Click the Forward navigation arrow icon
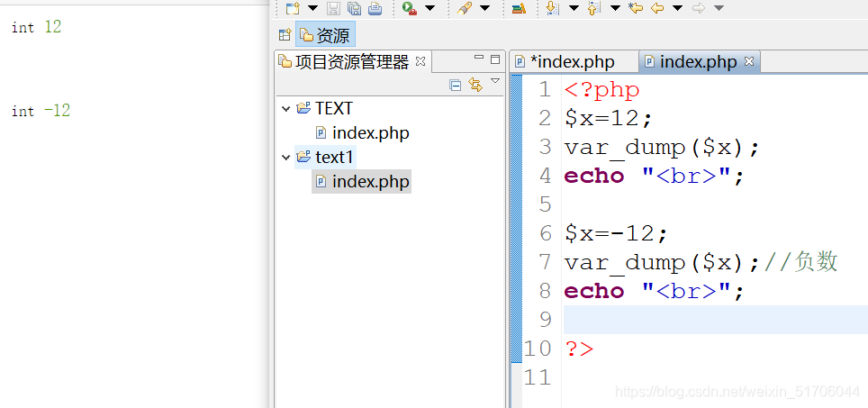The image size is (868, 408). (x=699, y=8)
